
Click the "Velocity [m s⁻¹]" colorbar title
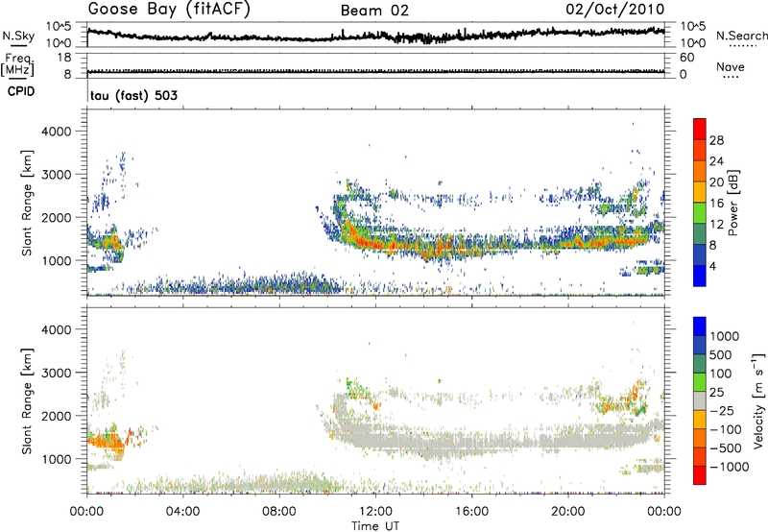pyautogui.click(x=758, y=400)
